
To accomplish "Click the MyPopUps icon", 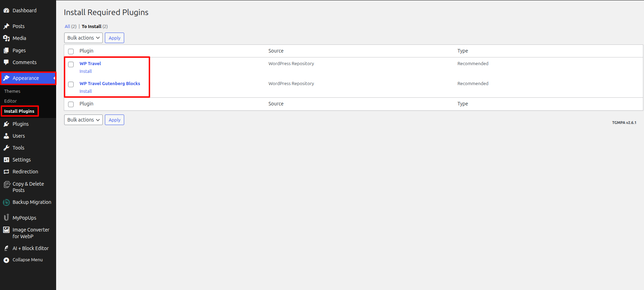I will tap(6, 217).
